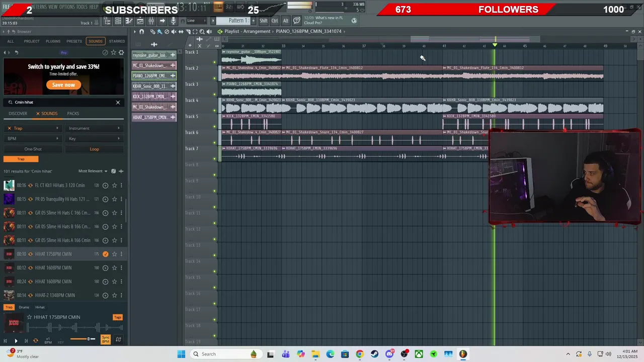This screenshot has width=644, height=362.
Task: Open the Steam icon in the taskbar
Action: (x=374, y=354)
